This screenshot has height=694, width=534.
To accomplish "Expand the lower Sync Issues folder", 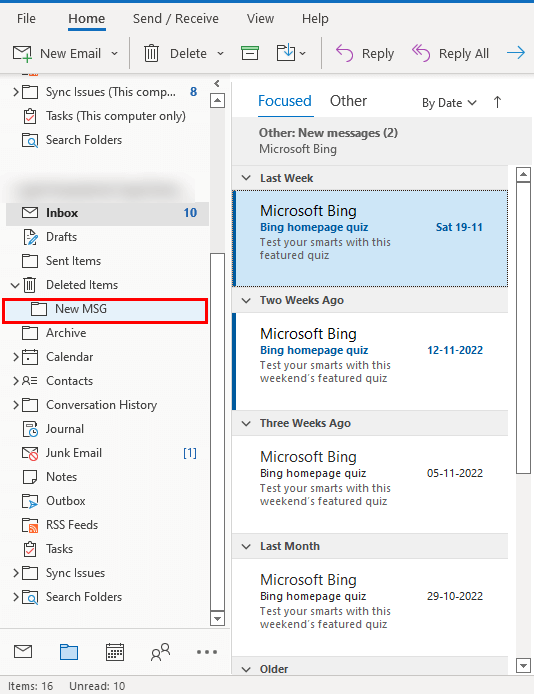I will click(x=15, y=573).
